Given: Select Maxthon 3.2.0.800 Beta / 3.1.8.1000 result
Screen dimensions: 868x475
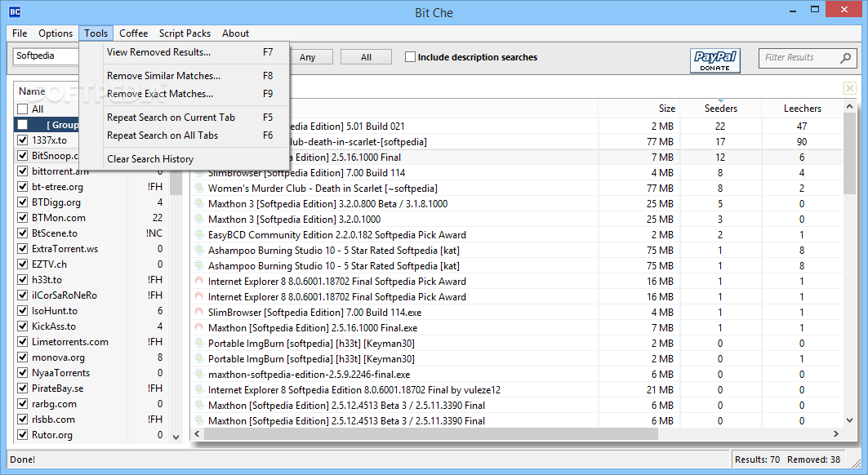Looking at the screenshot, I should (x=519, y=204).
